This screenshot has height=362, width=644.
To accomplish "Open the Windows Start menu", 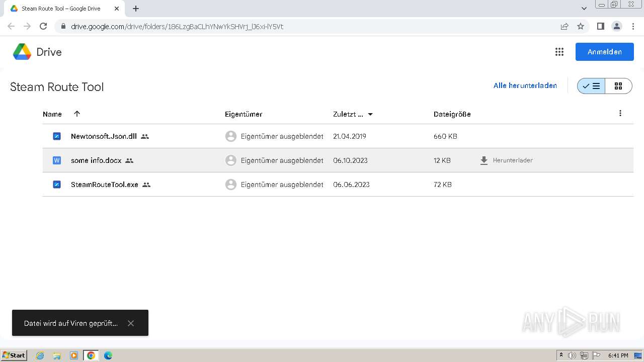I will [x=14, y=355].
